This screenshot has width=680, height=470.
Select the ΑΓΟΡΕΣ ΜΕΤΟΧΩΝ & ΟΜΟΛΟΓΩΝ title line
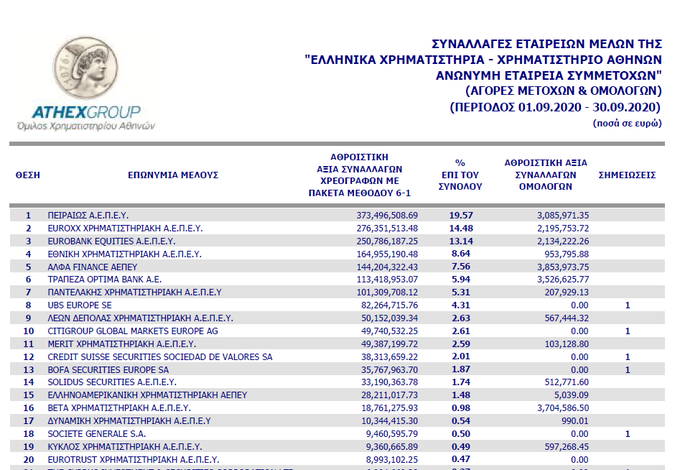click(563, 91)
